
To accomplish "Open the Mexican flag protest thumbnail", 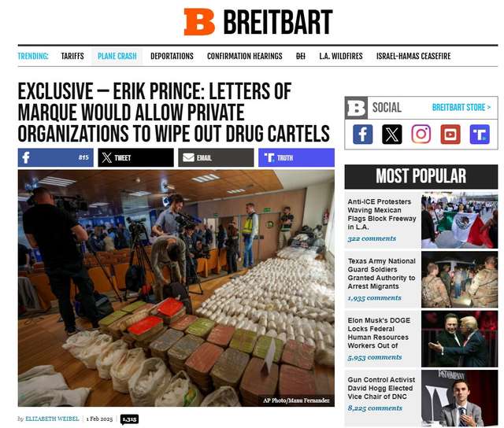I will coord(459,220).
